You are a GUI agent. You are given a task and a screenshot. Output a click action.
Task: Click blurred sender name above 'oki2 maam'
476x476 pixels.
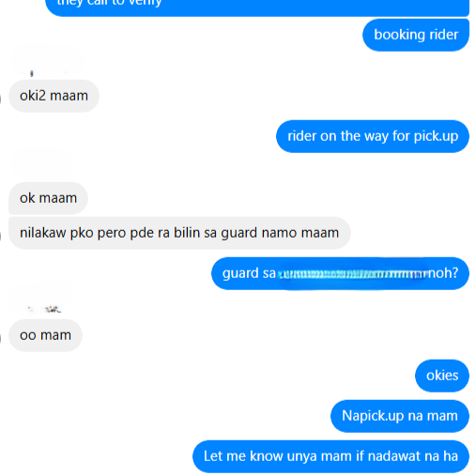coord(47,63)
